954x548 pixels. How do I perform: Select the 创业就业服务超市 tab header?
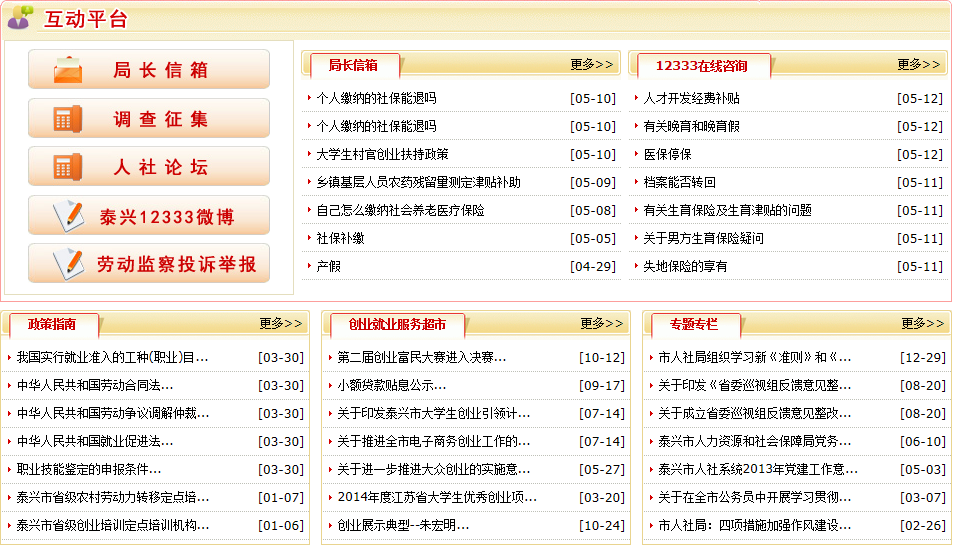click(x=397, y=325)
